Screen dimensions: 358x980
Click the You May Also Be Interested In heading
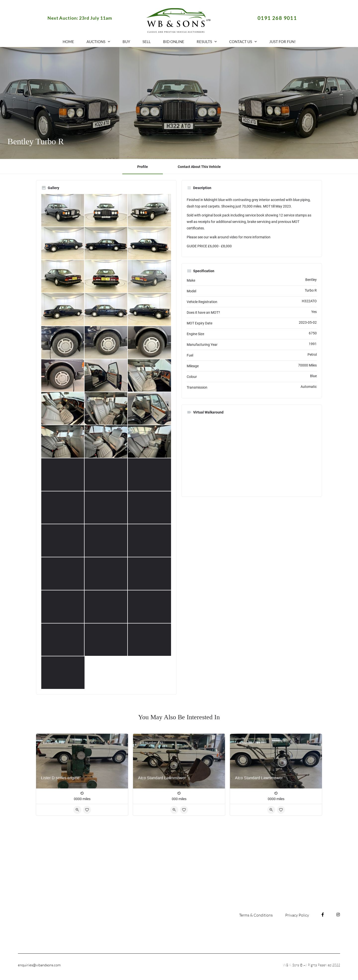tap(179, 717)
